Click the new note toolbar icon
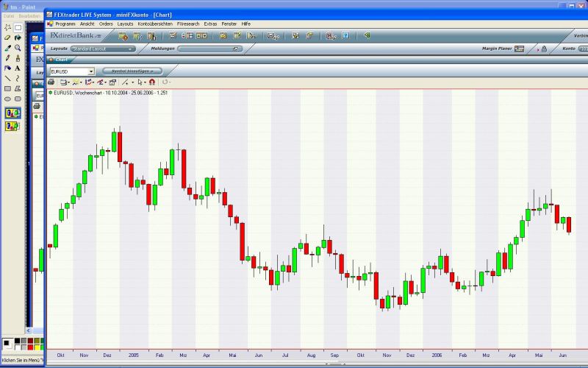 pyautogui.click(x=237, y=35)
